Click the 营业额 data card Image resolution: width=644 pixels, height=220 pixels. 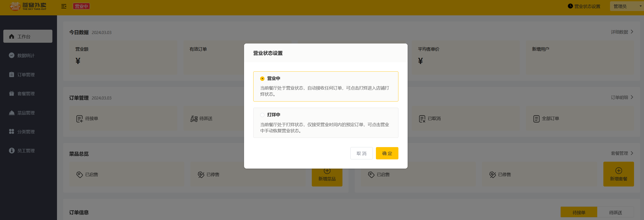tap(123, 58)
